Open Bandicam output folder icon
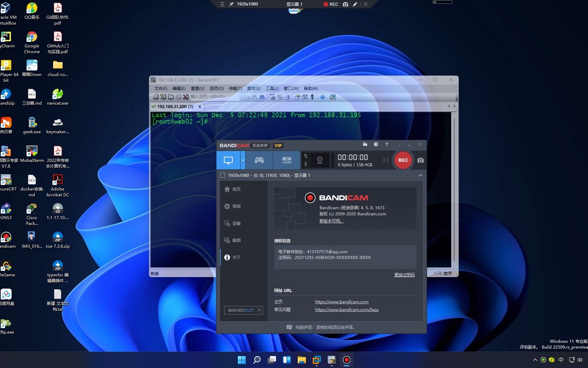Viewport: 588px width, 368px height. click(x=365, y=144)
